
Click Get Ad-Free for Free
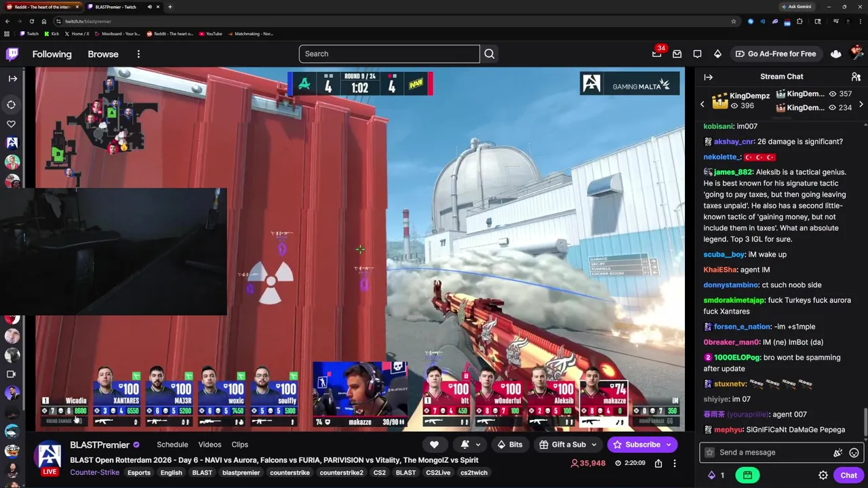tap(775, 54)
